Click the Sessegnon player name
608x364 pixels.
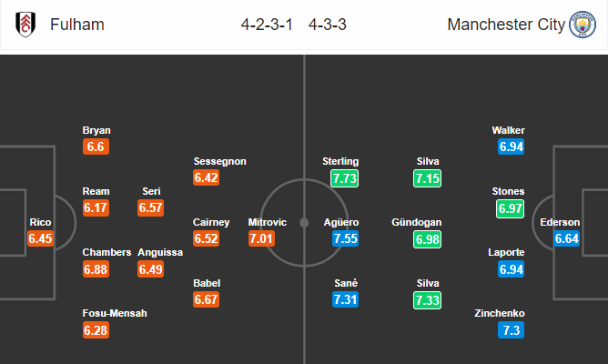tap(220, 161)
